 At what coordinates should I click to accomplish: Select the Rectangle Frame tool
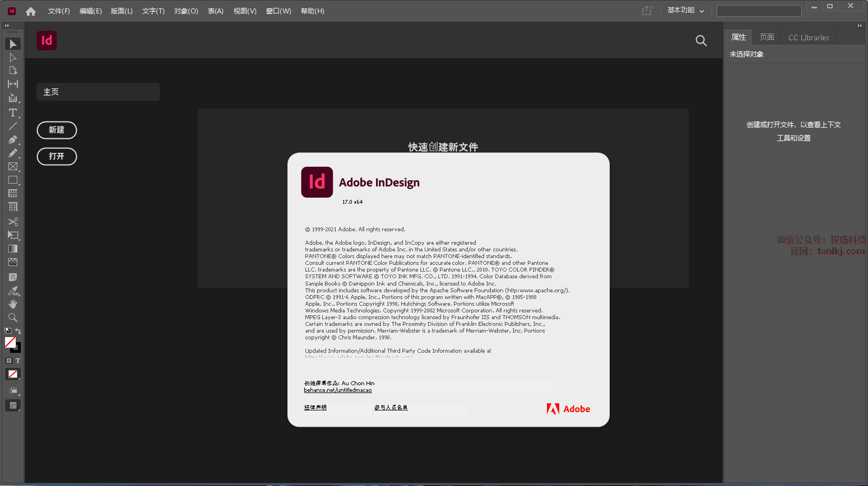13,166
